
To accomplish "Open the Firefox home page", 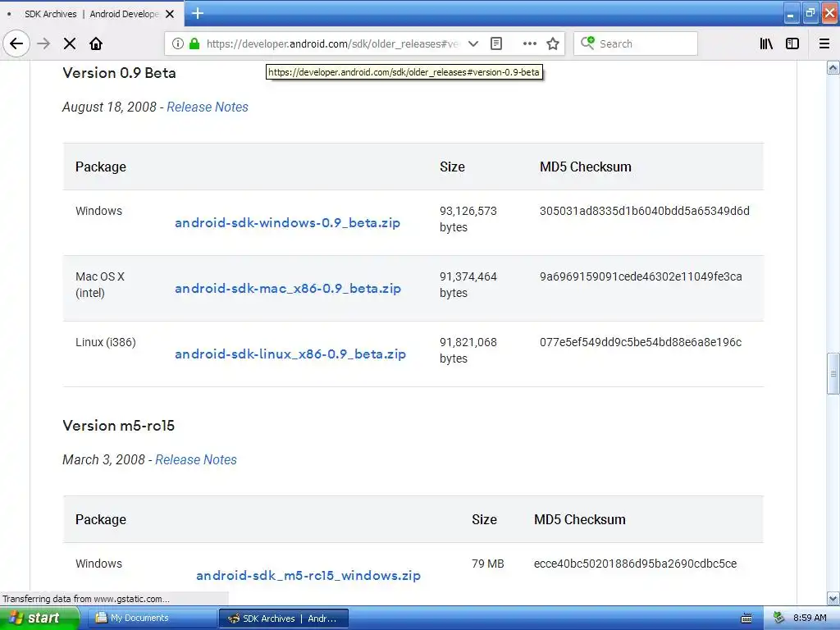I will (x=96, y=43).
